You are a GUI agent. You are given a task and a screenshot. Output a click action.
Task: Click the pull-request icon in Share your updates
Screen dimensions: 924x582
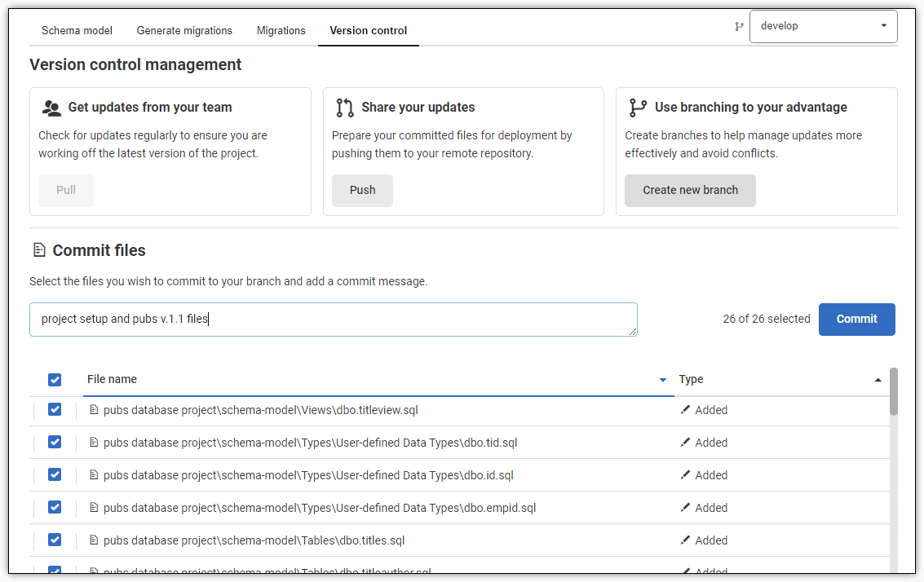pyautogui.click(x=345, y=108)
